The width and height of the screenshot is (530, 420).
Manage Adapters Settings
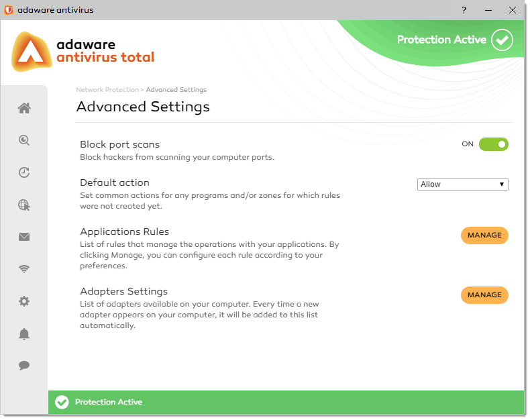[x=484, y=295]
